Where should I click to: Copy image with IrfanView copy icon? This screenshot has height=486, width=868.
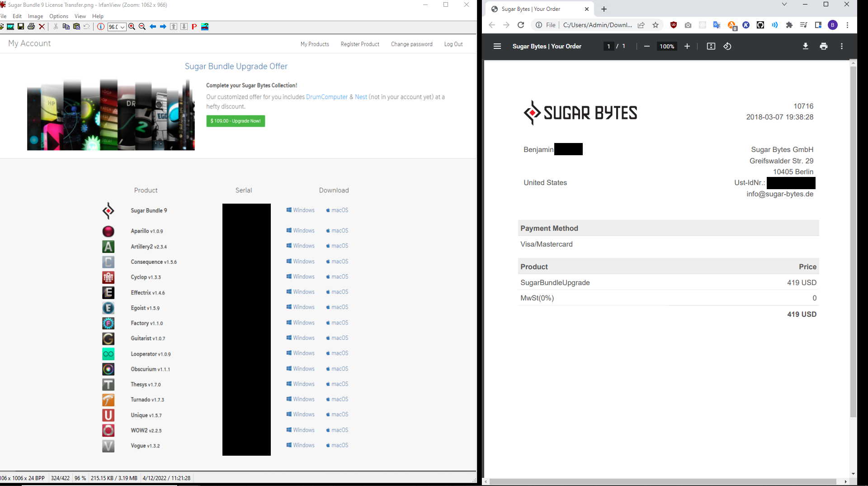pyautogui.click(x=66, y=27)
